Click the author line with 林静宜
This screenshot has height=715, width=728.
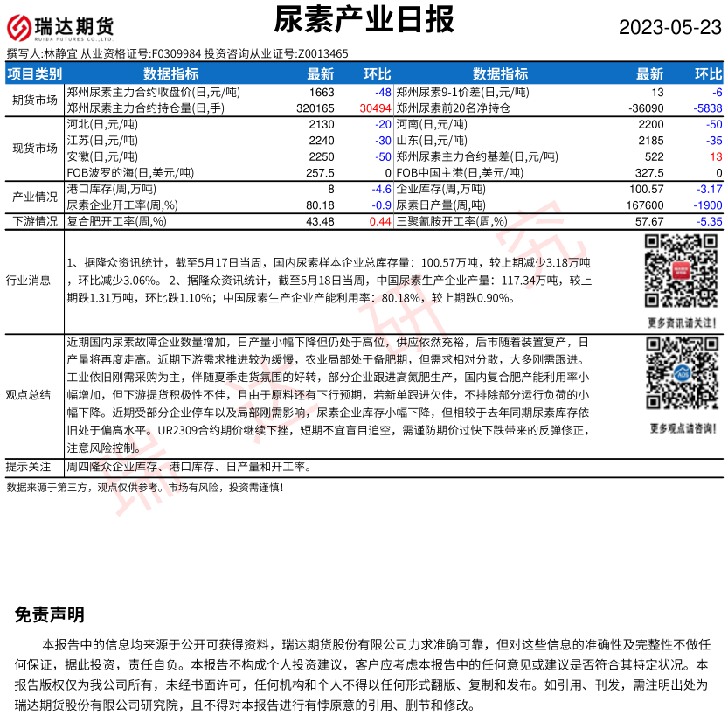[177, 54]
